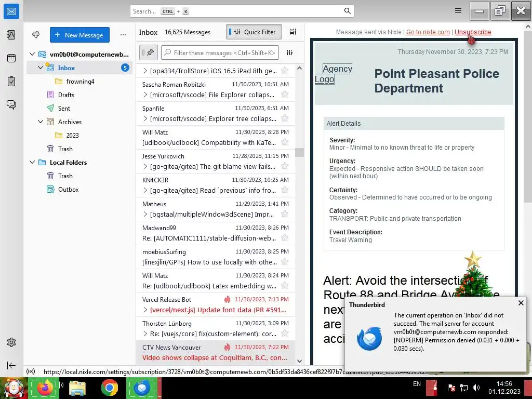Screen dimensions: 532x399
Task: Star the Spanfile message
Action: 285,118
